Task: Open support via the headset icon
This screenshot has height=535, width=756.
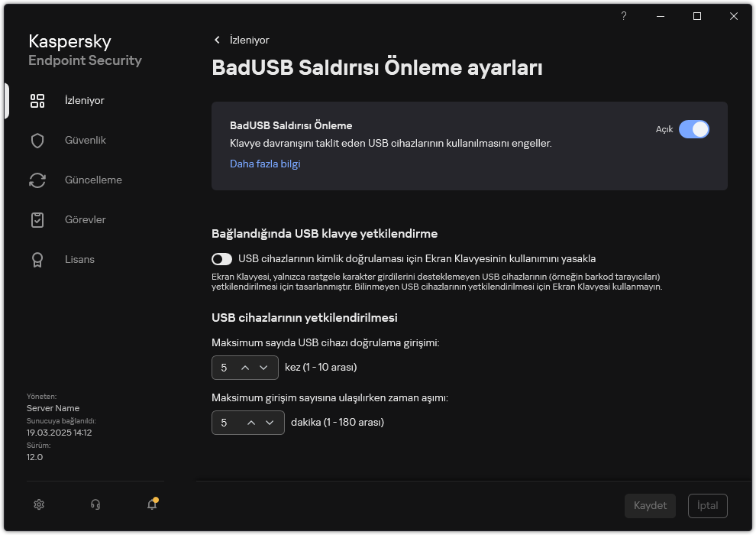Action: [x=95, y=504]
